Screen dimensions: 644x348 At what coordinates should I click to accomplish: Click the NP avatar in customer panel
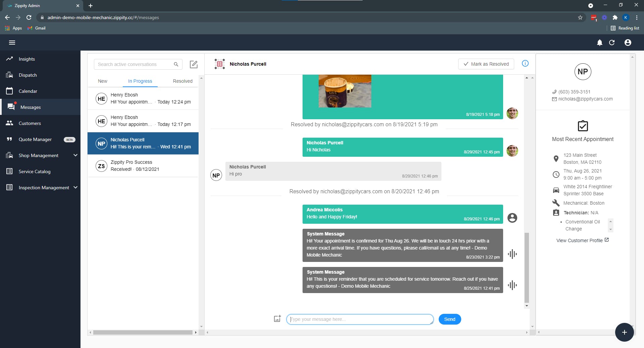[583, 72]
